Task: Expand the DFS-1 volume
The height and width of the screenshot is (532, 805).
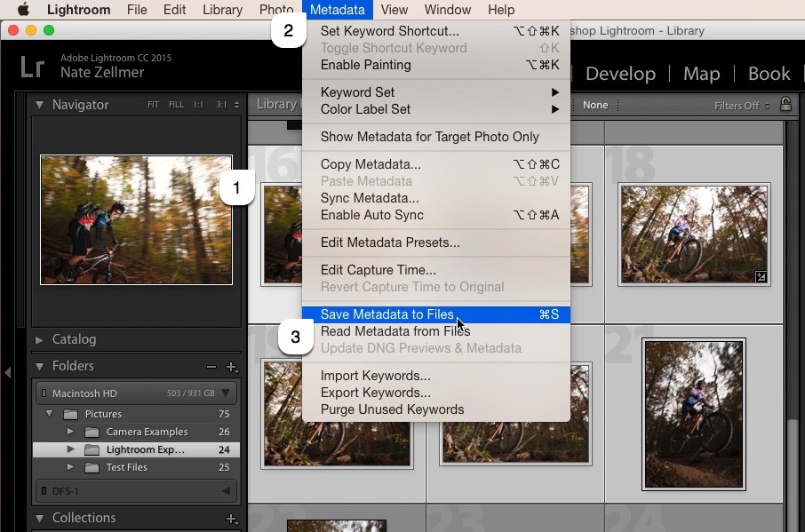Action: tap(226, 491)
